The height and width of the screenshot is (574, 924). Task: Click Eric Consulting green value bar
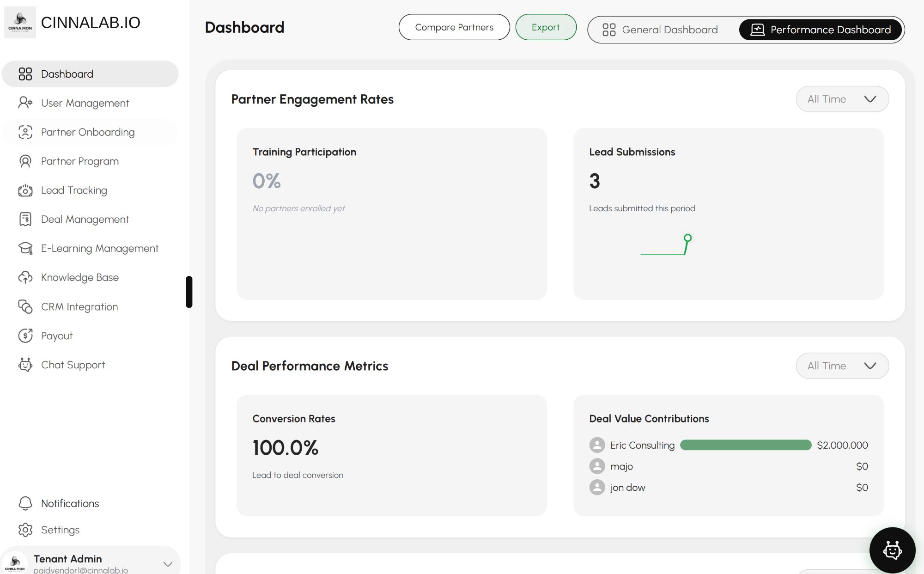(746, 445)
